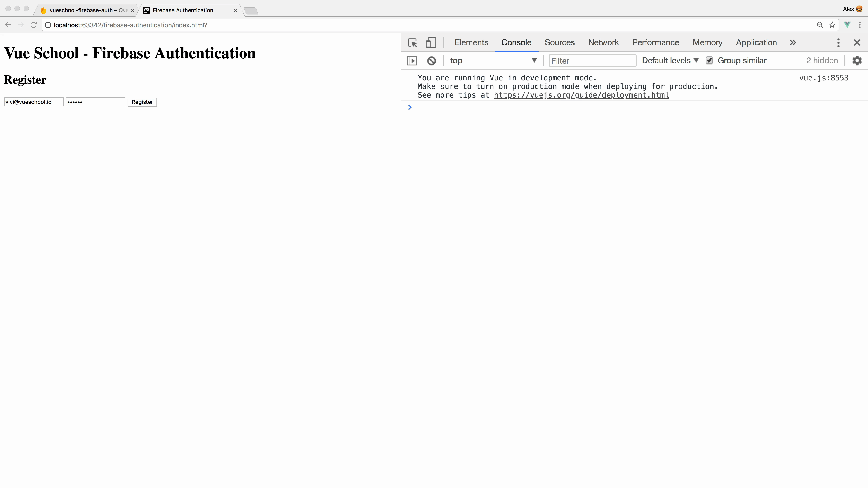Click the Register section heading
The height and width of the screenshot is (488, 868).
pyautogui.click(x=25, y=80)
